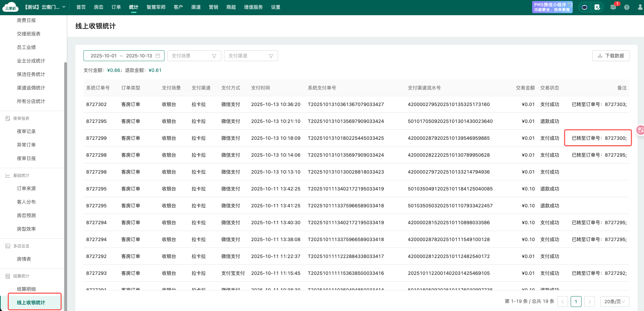This screenshot has height=311, width=644.
Task: Click the start date 2025-10-01 field
Action: (104, 56)
